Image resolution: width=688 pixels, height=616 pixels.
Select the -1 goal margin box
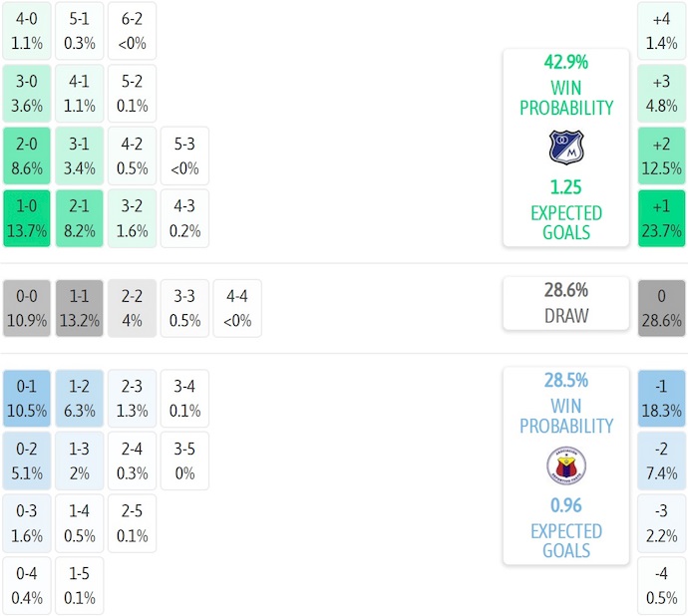[661, 399]
